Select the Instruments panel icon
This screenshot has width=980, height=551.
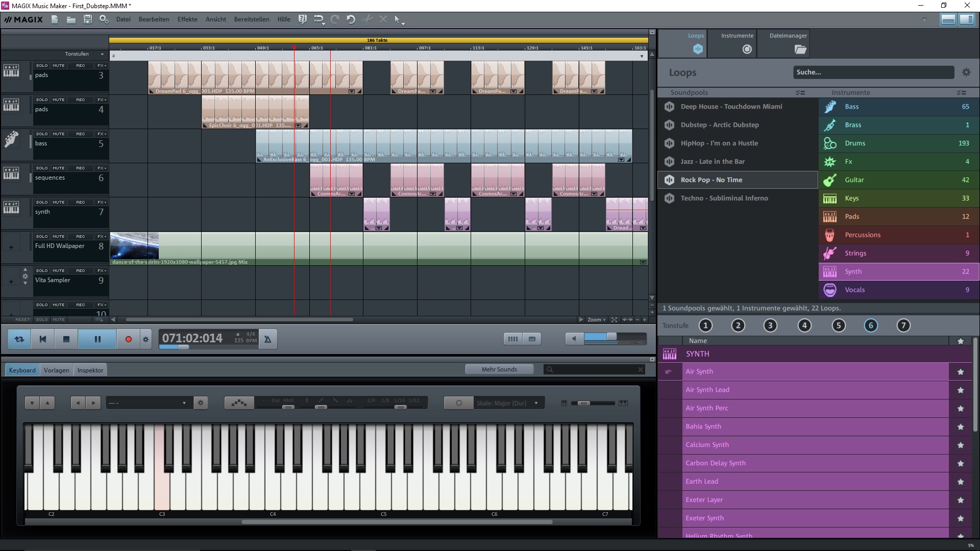(747, 48)
